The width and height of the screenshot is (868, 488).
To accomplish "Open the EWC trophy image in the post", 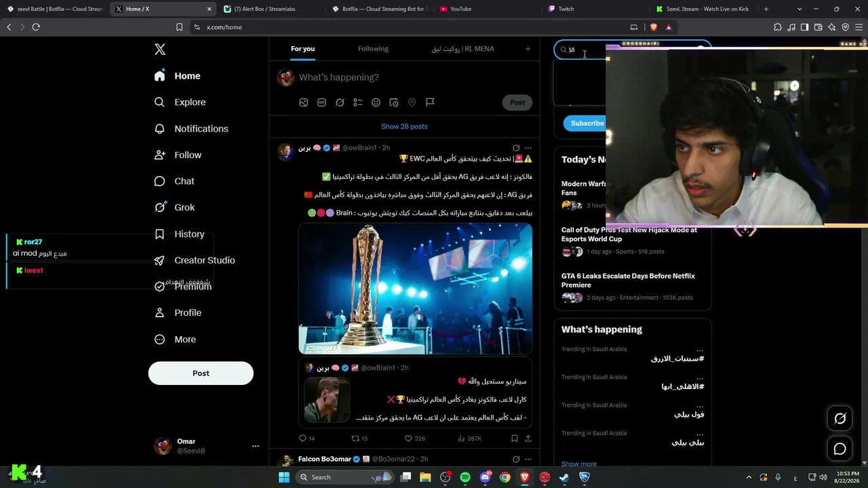I will point(415,289).
